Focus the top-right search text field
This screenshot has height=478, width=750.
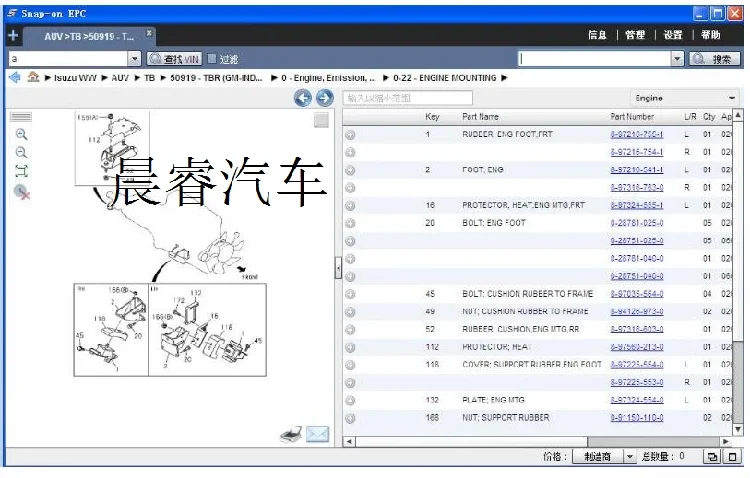(595, 59)
